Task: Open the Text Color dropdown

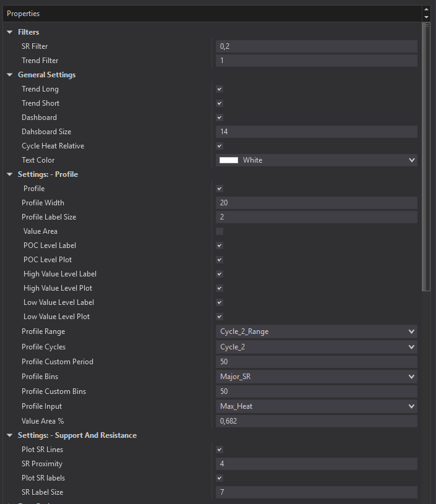Action: [412, 160]
